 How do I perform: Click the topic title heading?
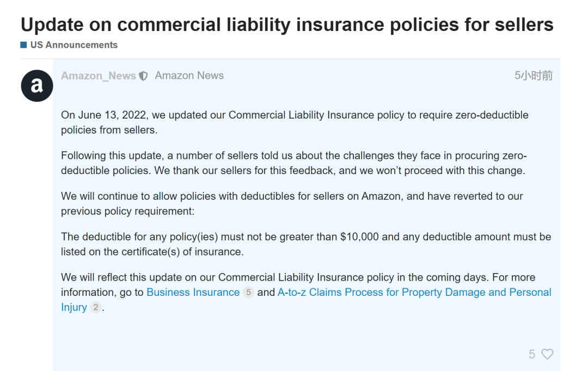[287, 24]
